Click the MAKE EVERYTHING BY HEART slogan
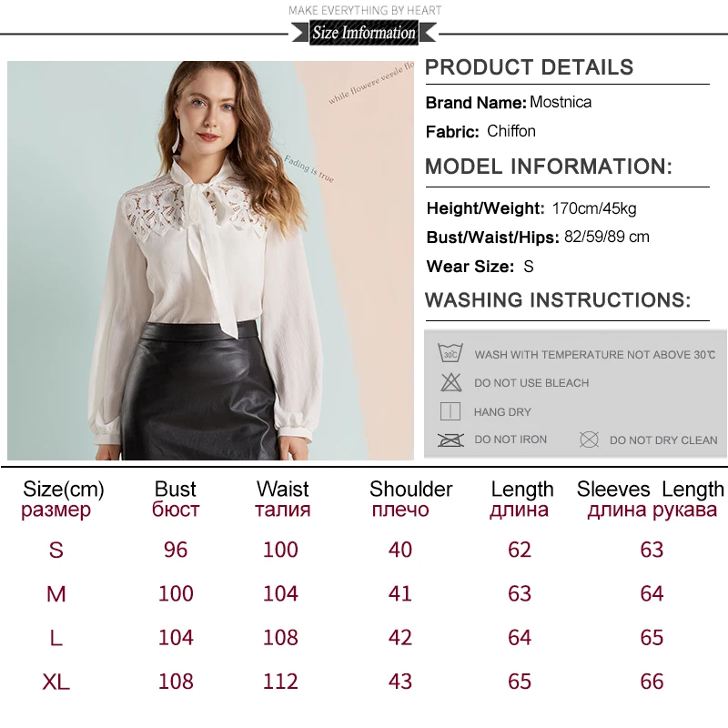Screen dimensions: 728x728 tap(365, 10)
